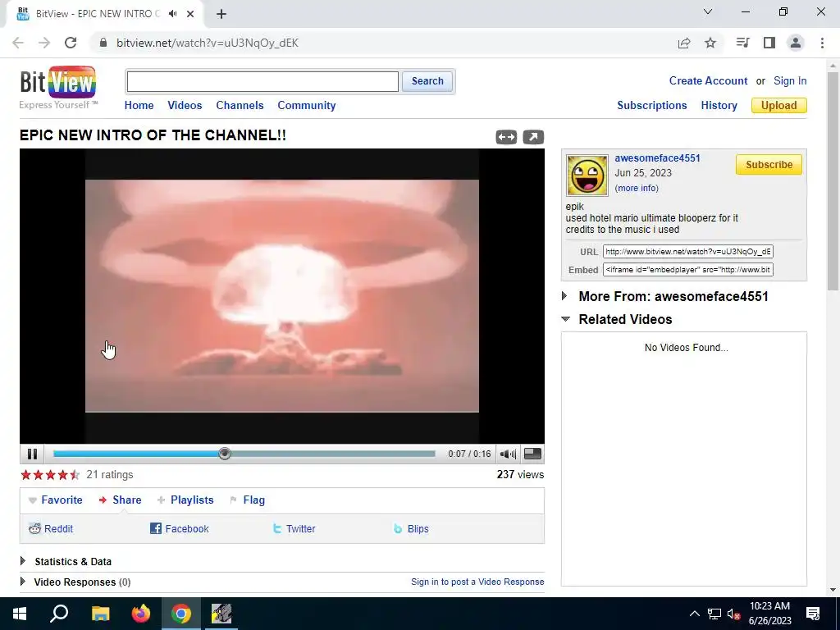The height and width of the screenshot is (630, 840).
Task: Open the tab search chevron
Action: [x=708, y=11]
